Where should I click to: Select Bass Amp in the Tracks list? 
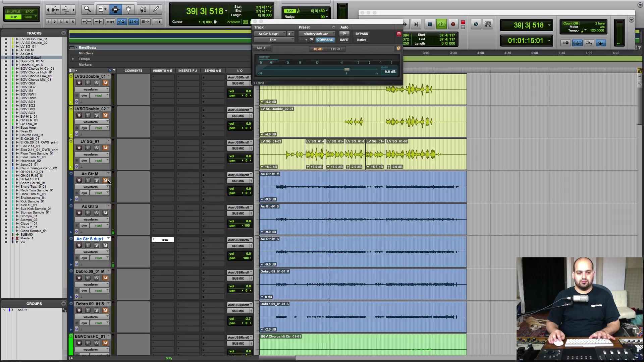(28, 128)
